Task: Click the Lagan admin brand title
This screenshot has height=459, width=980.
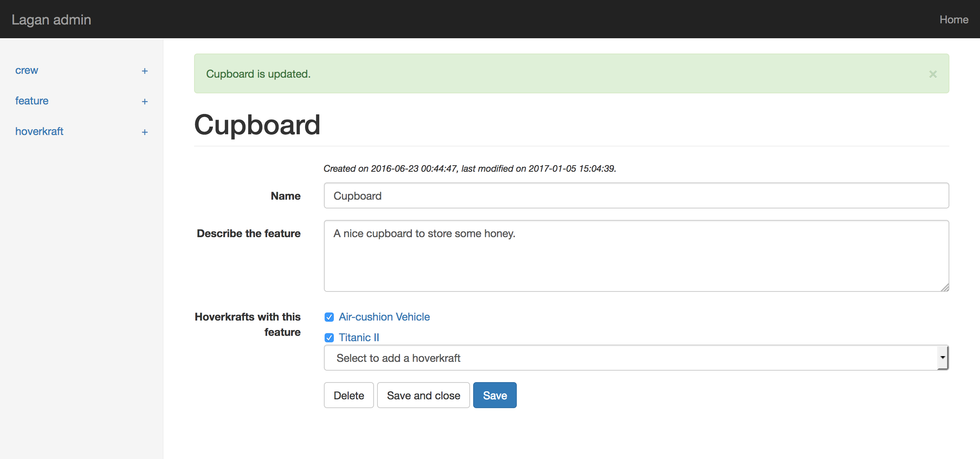Action: pos(51,20)
